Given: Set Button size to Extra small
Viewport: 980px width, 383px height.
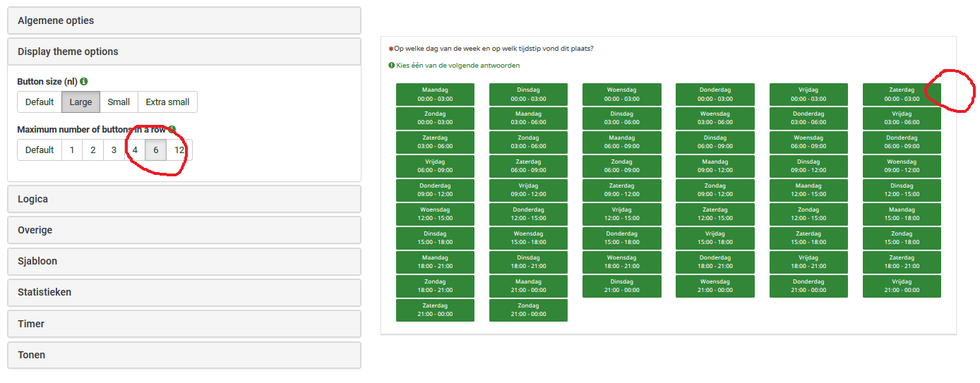Looking at the screenshot, I should 167,102.
